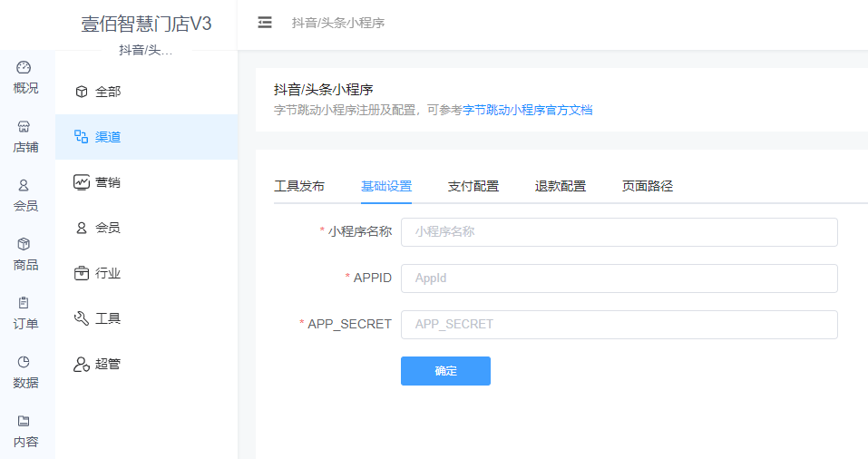Click the 营销 chart monitor icon
The image size is (868, 459).
[82, 182]
